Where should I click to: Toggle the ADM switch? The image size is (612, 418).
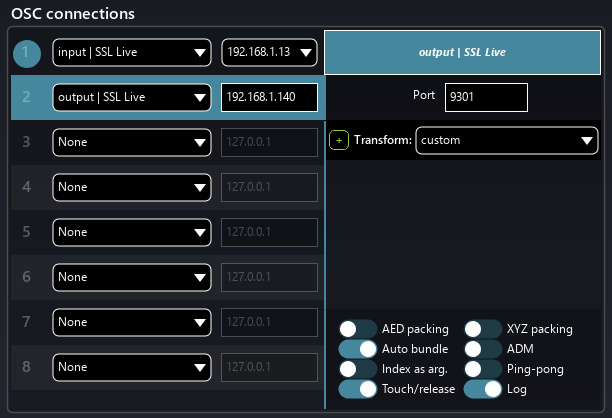482,349
